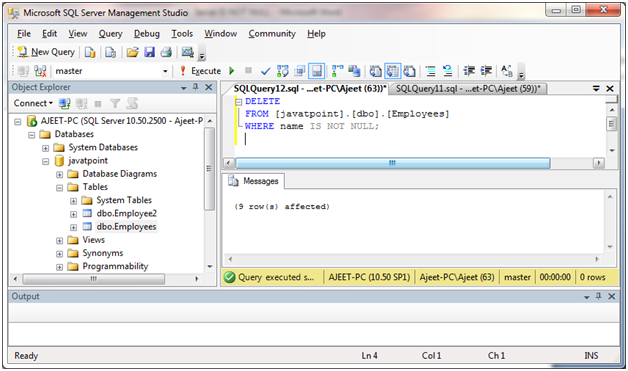Image resolution: width=628 pixels, height=371 pixels.
Task: Uncomment the selected lines icon
Action: (447, 71)
